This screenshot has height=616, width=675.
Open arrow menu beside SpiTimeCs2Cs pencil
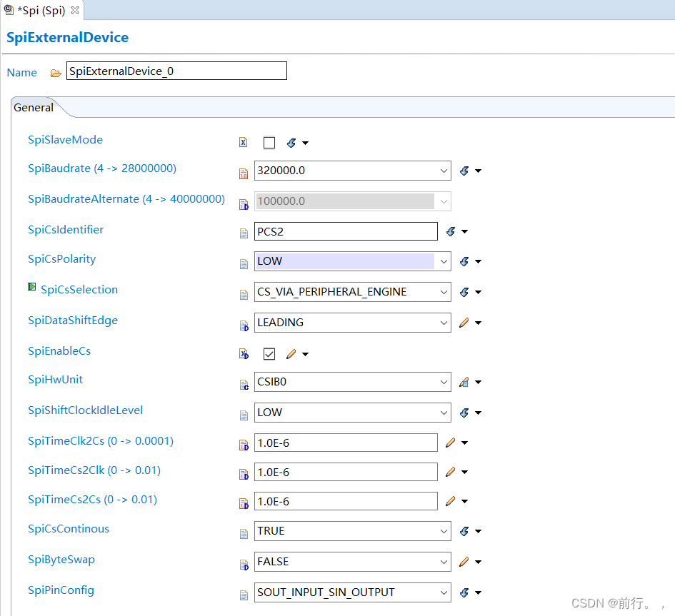coord(464,501)
